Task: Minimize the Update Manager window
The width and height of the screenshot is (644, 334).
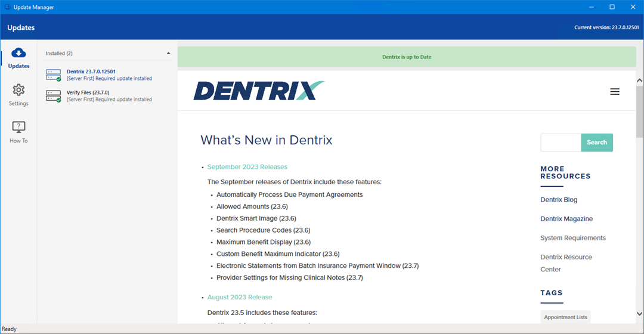Action: 592,7
